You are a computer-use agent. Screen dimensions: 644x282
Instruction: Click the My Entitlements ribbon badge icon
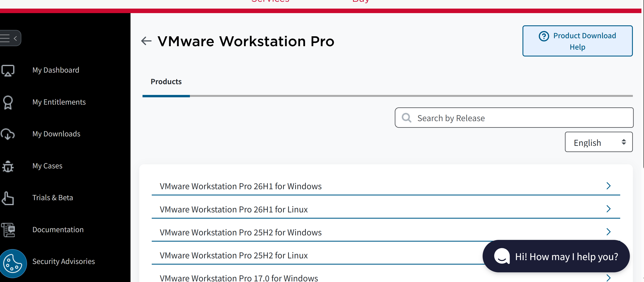click(8, 102)
